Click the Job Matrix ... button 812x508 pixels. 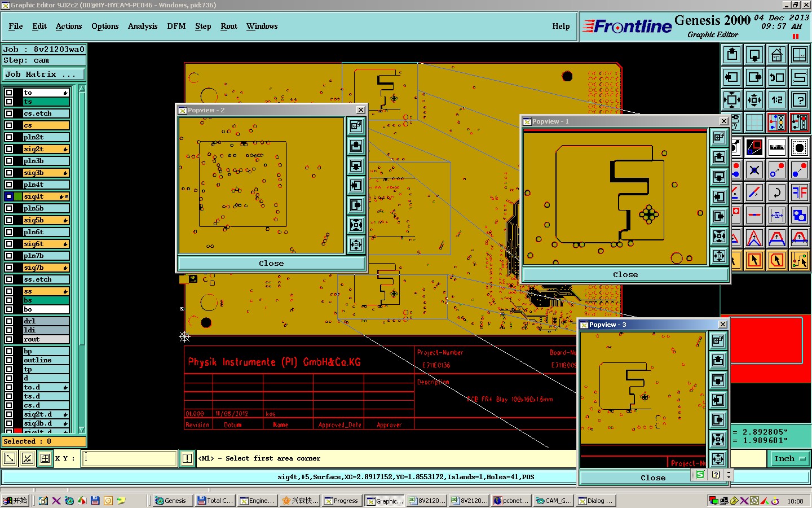(x=44, y=74)
